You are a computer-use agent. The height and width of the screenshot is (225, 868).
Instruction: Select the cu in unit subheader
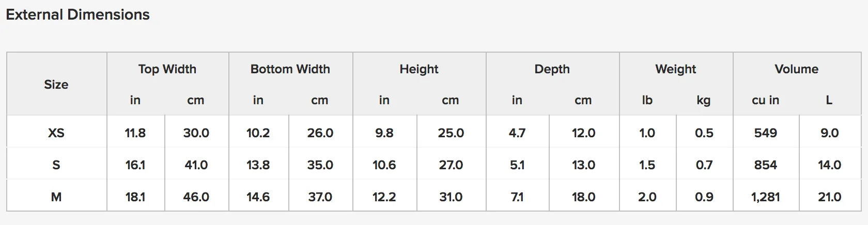click(766, 100)
